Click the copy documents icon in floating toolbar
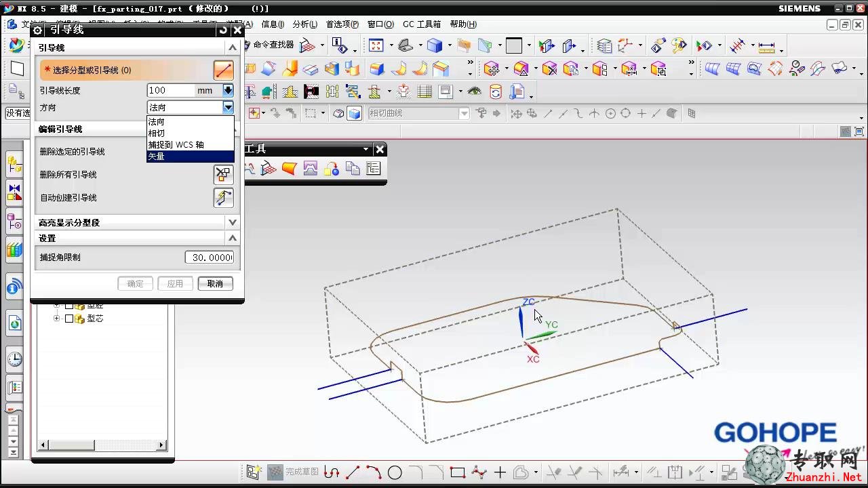 353,168
